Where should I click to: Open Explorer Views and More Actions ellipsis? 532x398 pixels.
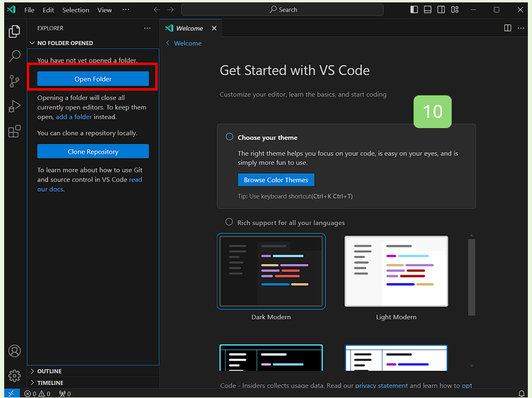147,28
